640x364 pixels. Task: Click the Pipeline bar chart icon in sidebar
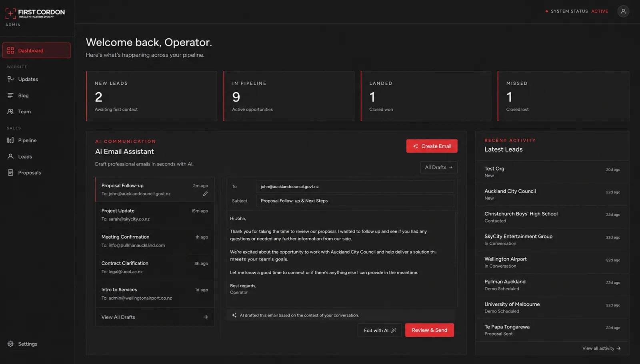click(10, 140)
